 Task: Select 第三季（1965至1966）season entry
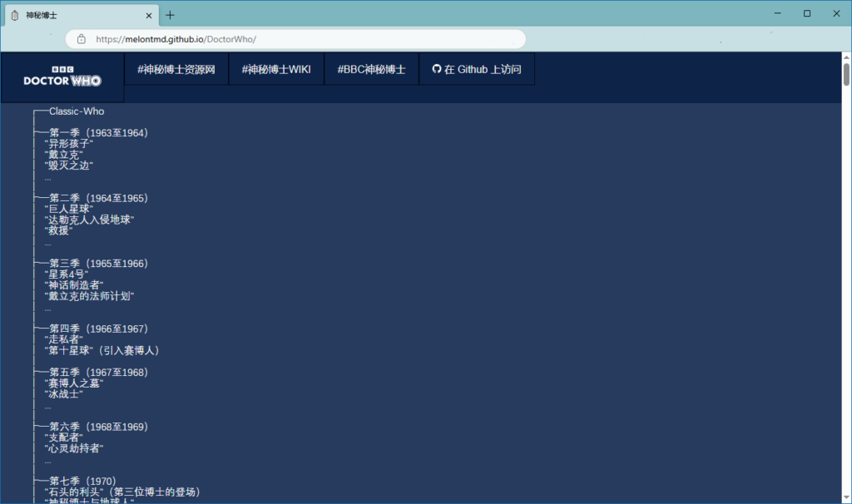point(98,264)
